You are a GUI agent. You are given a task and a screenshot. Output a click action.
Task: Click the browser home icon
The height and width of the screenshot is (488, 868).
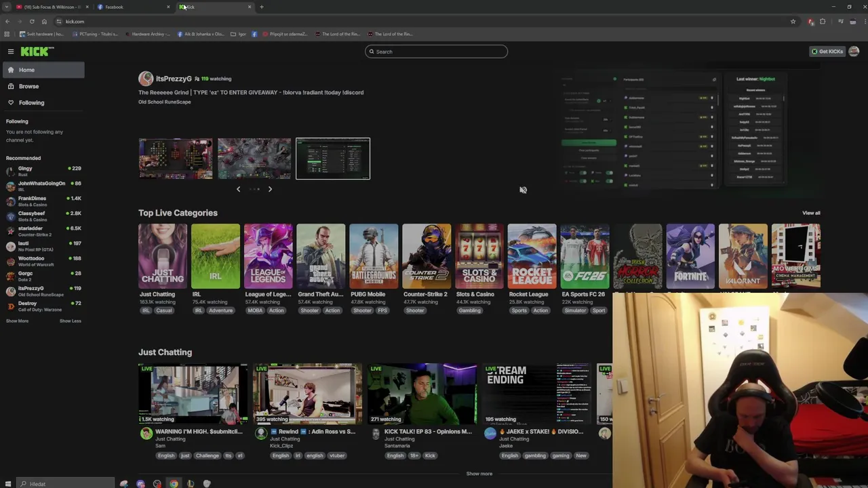coord(44,22)
